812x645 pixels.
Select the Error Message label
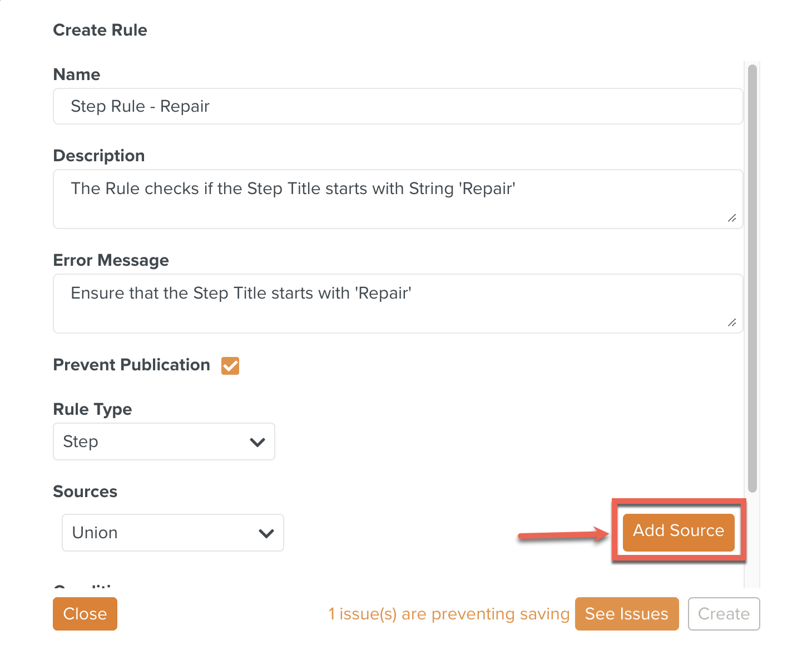pos(111,260)
